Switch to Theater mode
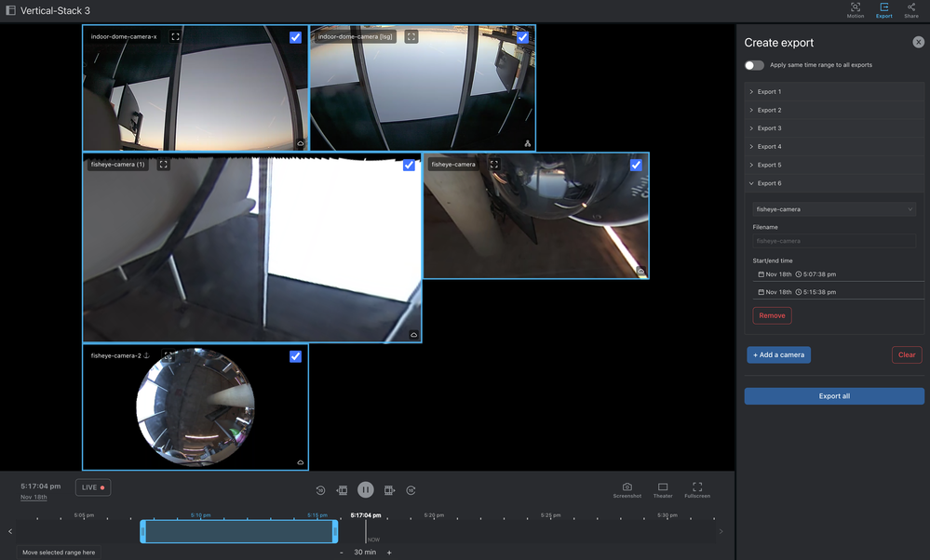This screenshot has width=930, height=560. pos(663,489)
